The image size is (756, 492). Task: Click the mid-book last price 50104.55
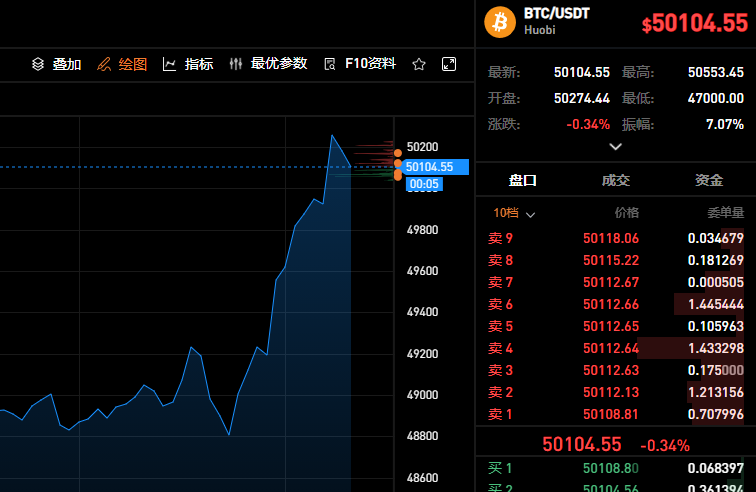(x=582, y=445)
